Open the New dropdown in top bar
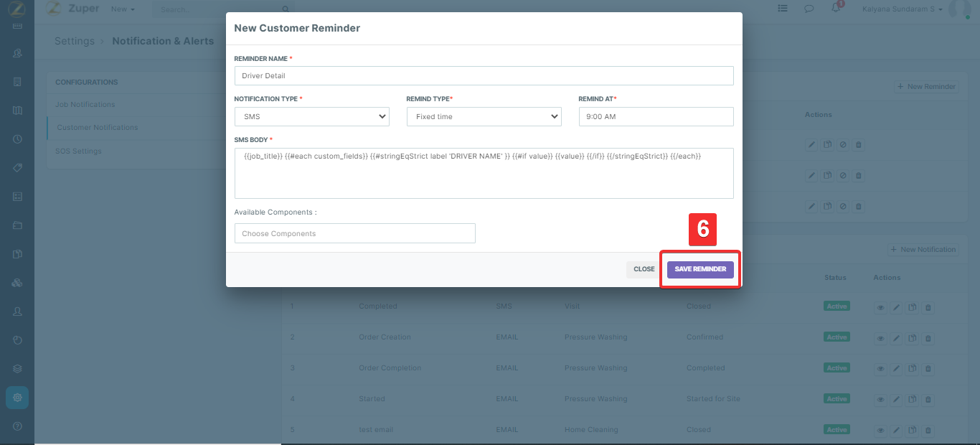 [123, 9]
